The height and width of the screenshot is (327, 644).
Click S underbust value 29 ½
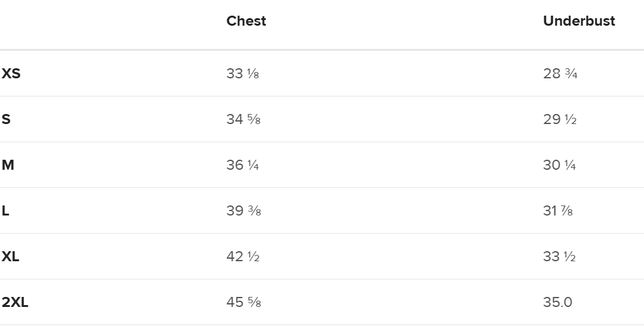click(559, 119)
